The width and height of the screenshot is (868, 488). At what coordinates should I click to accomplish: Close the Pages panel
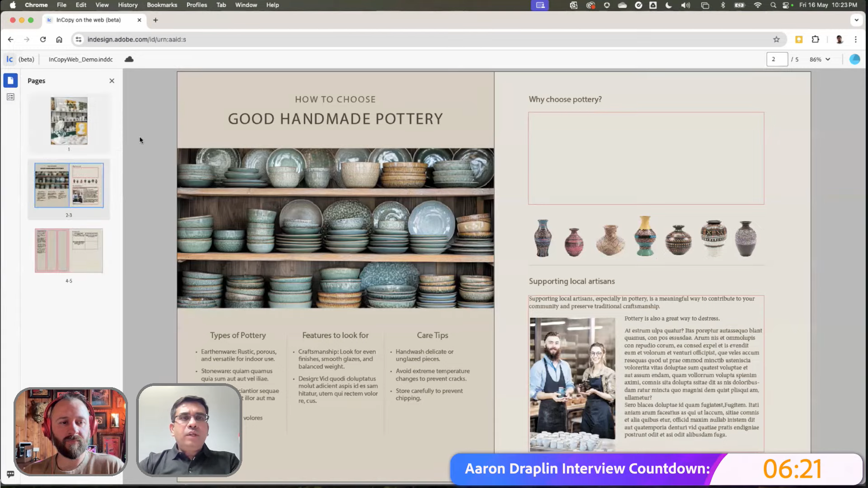(112, 81)
